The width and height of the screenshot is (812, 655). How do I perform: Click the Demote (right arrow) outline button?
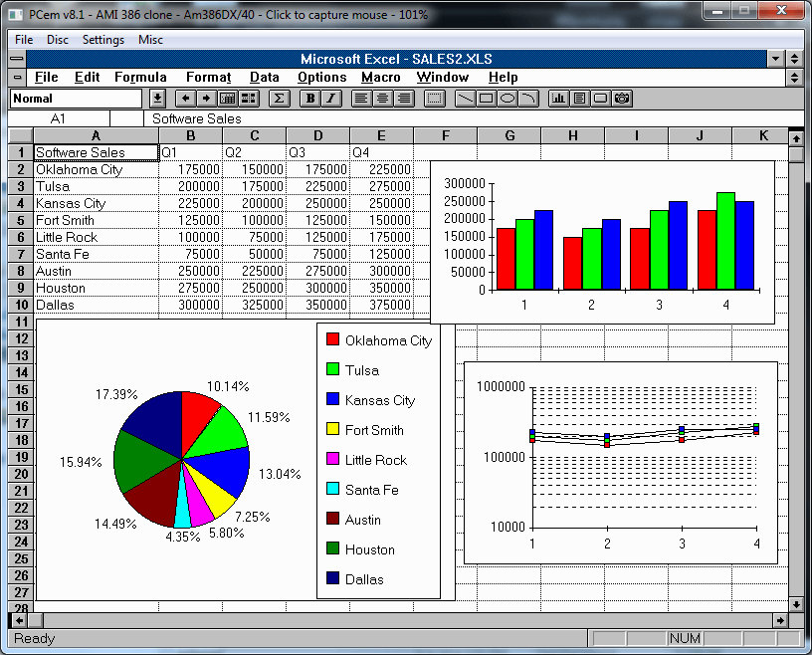[x=206, y=99]
